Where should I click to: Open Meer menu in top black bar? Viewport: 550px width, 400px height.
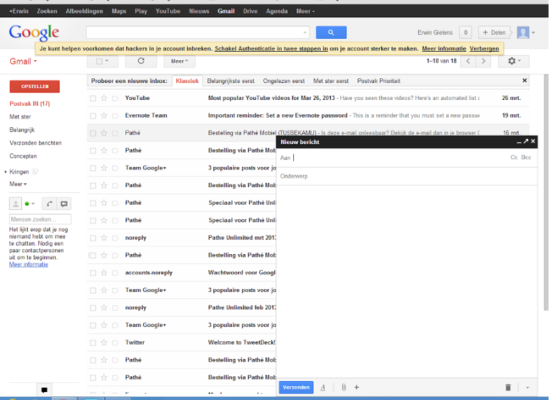pos(305,11)
